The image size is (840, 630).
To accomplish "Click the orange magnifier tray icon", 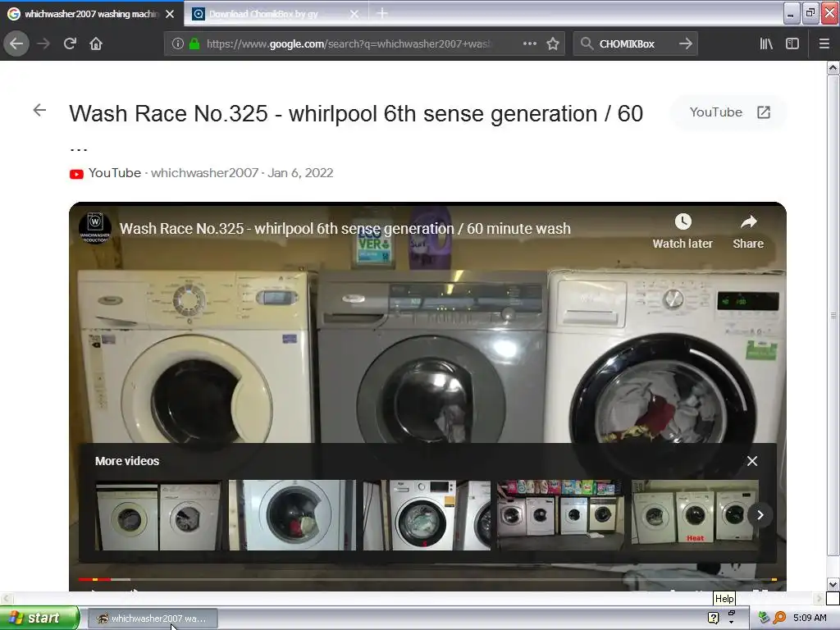I will click(x=779, y=618).
